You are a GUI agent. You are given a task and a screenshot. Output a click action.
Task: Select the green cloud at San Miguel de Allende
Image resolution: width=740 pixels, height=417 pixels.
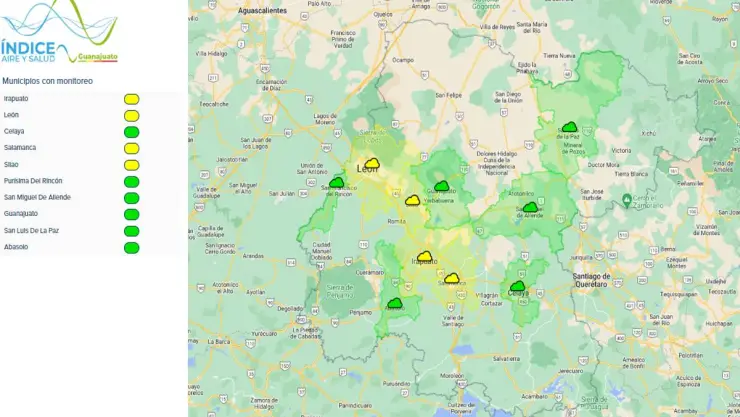[530, 207]
